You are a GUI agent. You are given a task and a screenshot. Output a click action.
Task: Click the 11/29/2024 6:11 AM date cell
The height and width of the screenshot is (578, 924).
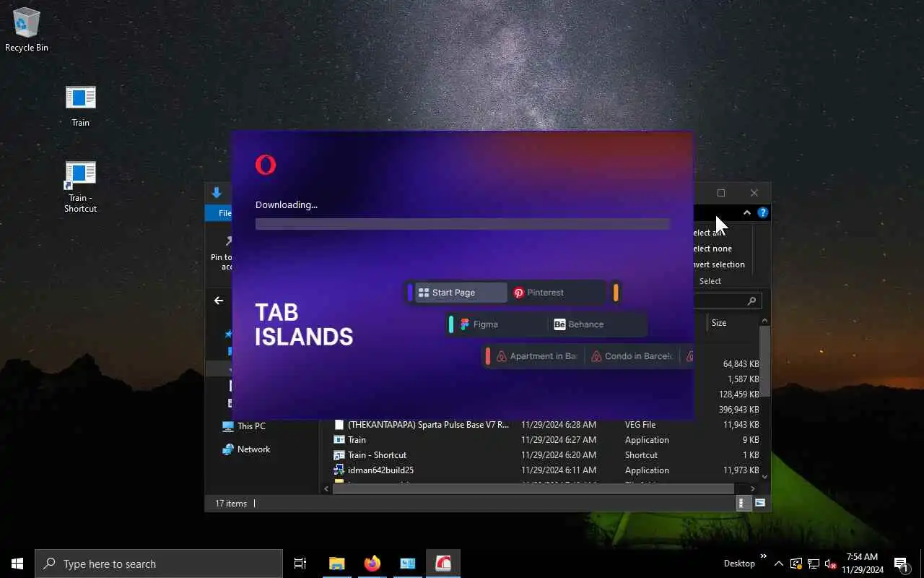coord(559,470)
